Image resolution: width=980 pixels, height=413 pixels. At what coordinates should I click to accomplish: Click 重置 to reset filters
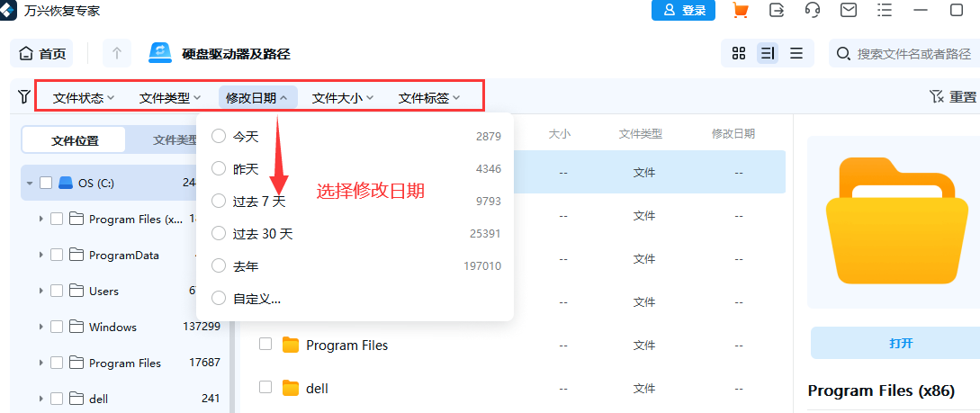pyautogui.click(x=953, y=96)
